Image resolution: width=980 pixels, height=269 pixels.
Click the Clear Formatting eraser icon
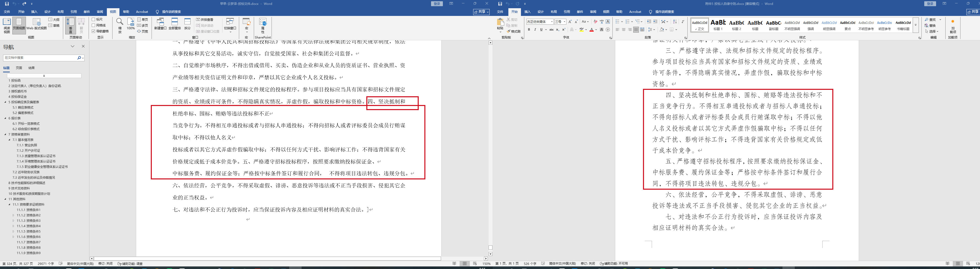click(x=595, y=22)
